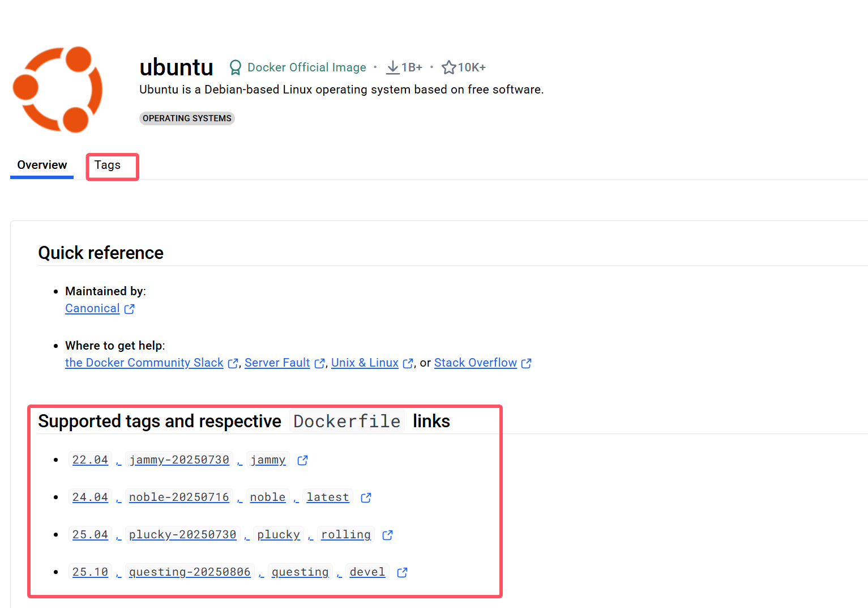Click the download count arrow icon
868x608 pixels.
(392, 67)
